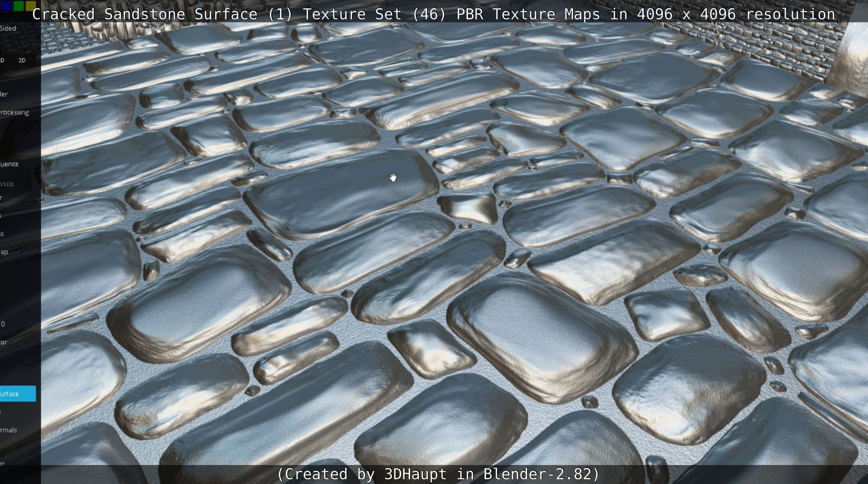This screenshot has height=484, width=868.
Task: Click the Normals label in sidebar
Action: coord(8,430)
